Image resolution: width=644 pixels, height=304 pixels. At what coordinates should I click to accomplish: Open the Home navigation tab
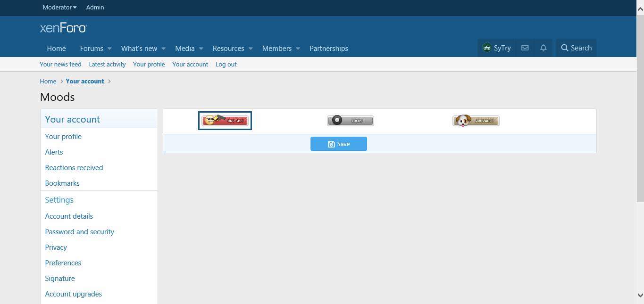pos(56,49)
